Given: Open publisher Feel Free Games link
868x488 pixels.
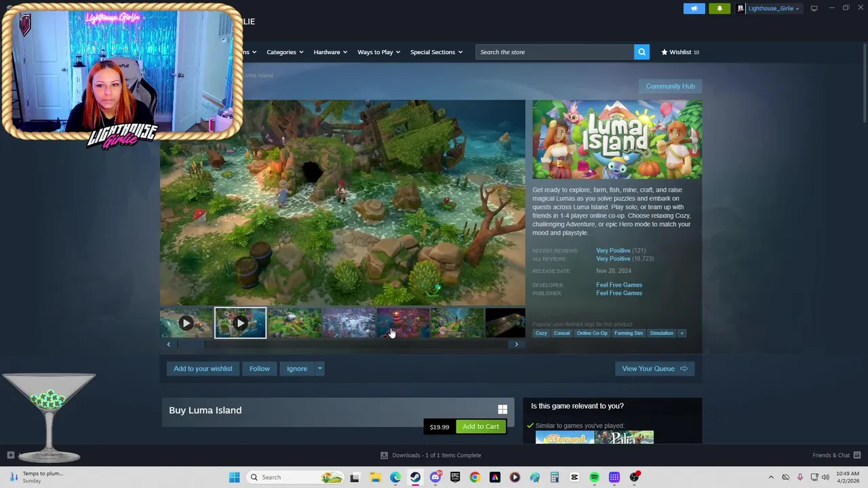Looking at the screenshot, I should [x=619, y=293].
